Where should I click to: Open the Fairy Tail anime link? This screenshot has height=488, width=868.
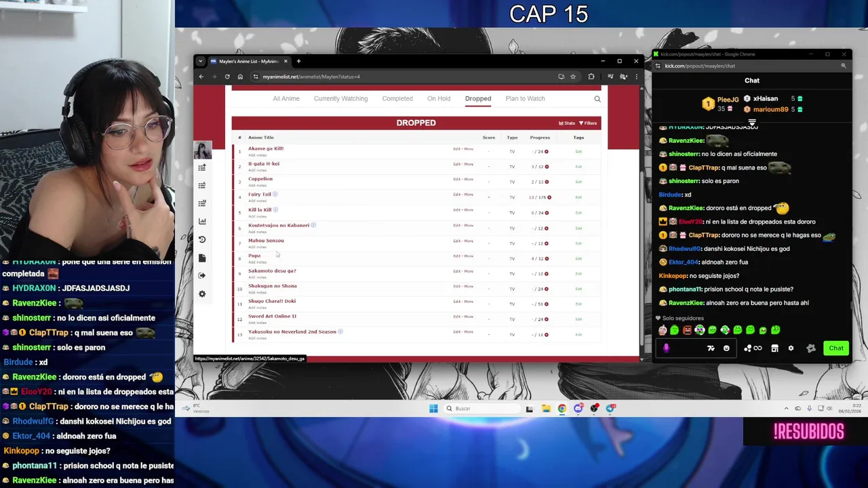tap(259, 195)
